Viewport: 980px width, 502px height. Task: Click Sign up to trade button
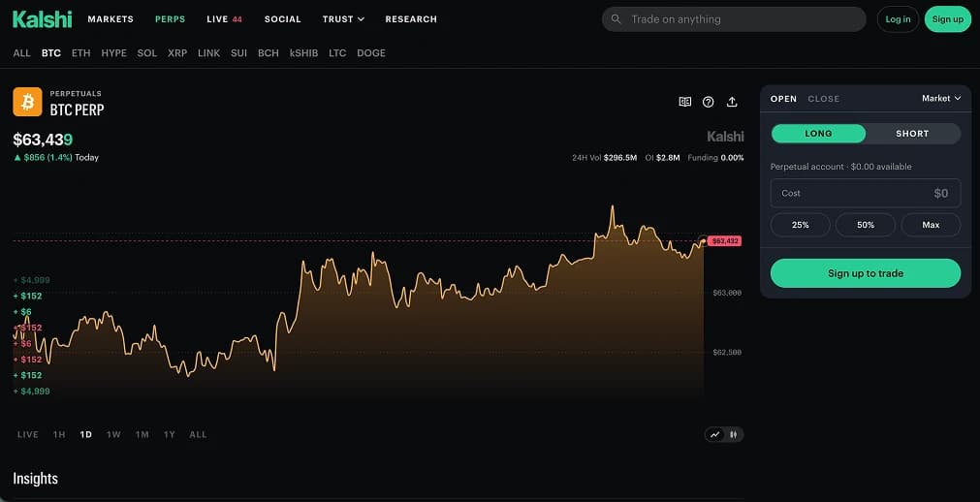click(866, 273)
